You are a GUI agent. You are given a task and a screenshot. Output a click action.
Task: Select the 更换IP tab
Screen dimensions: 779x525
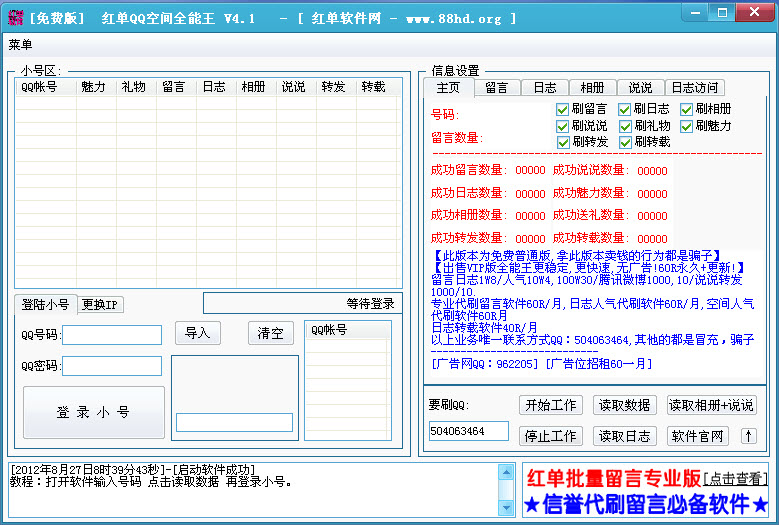coord(100,304)
